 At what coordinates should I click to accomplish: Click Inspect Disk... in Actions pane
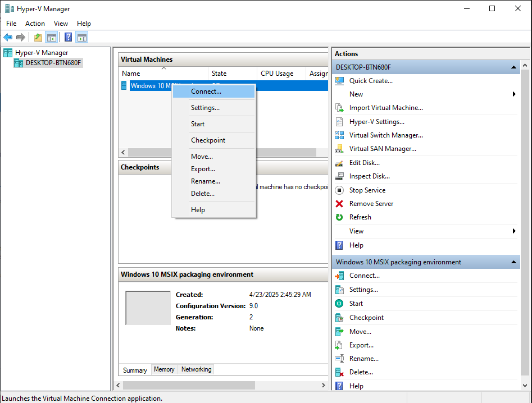click(x=369, y=176)
